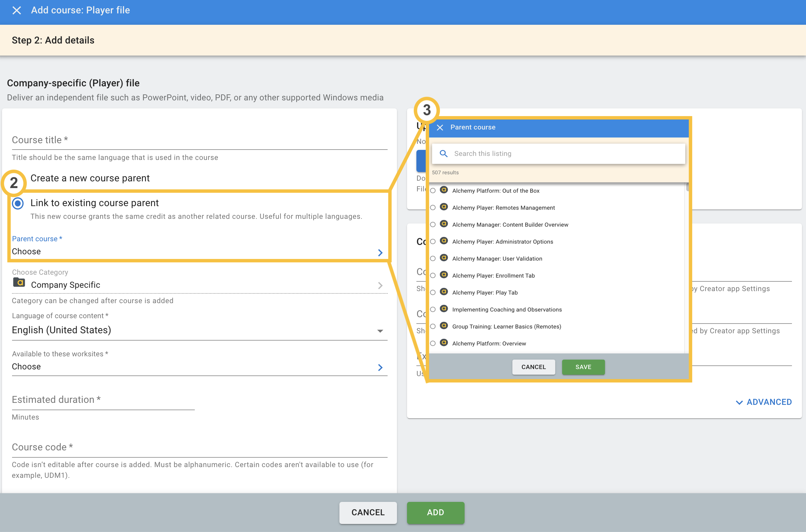Close the Parent course popup with X

(440, 127)
